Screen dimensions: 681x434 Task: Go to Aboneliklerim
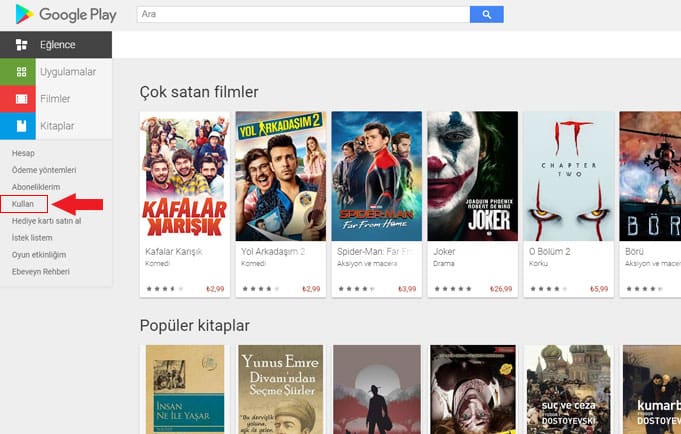pyautogui.click(x=36, y=187)
